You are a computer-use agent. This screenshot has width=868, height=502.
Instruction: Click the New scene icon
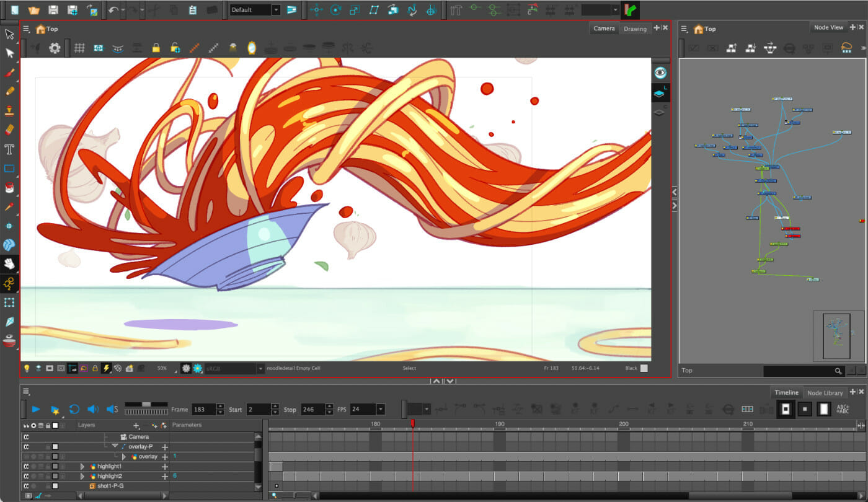[14, 10]
